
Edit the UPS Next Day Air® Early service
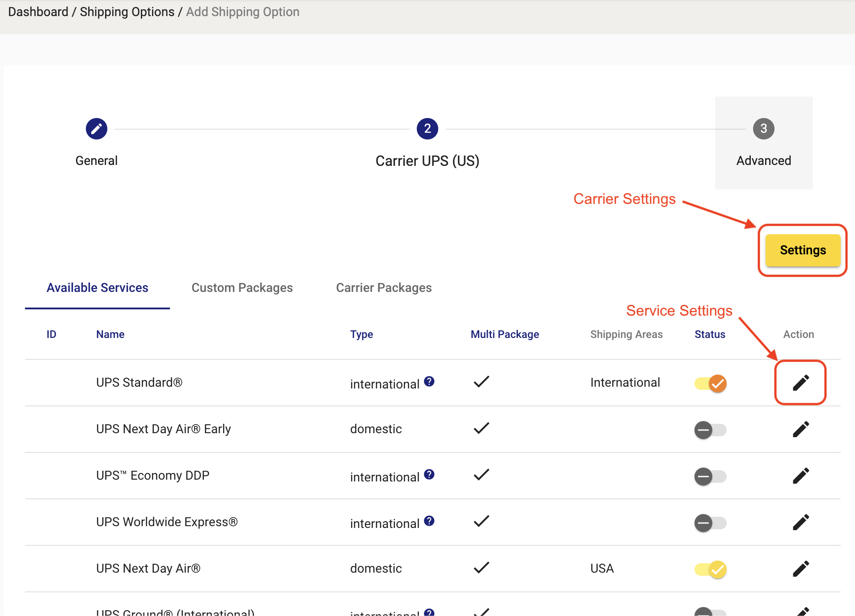801,429
